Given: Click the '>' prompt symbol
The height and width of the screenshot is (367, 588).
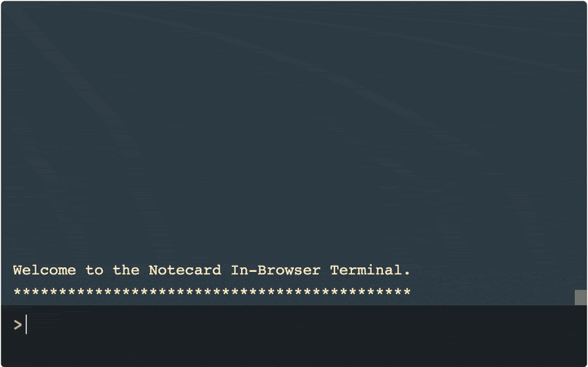Looking at the screenshot, I should click(x=18, y=325).
